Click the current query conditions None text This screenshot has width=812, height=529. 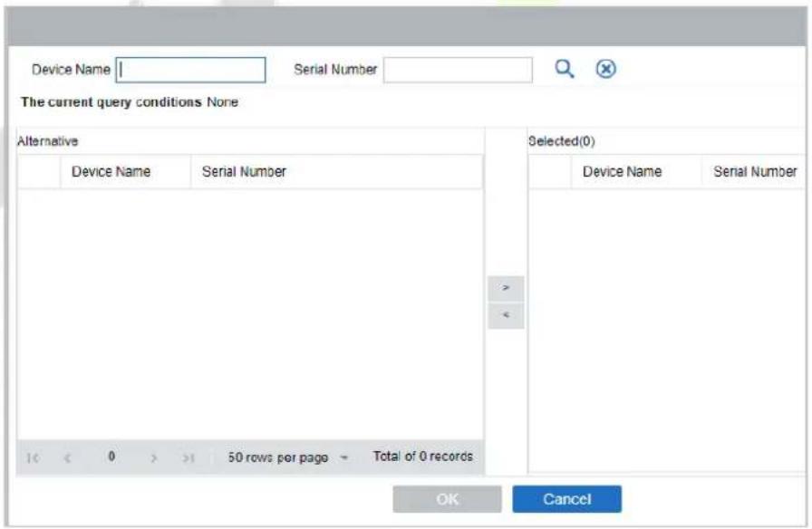[130, 102]
